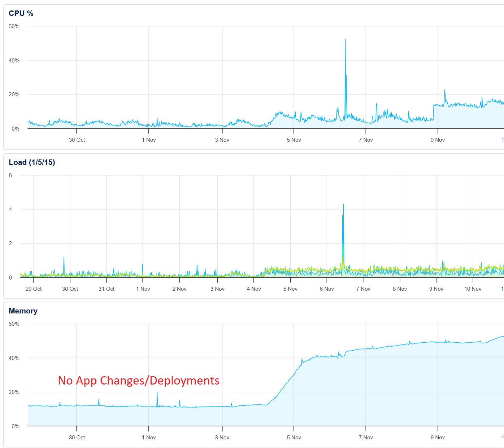
Task: Click the 6 Nov label on Load axis
Action: 327,289
